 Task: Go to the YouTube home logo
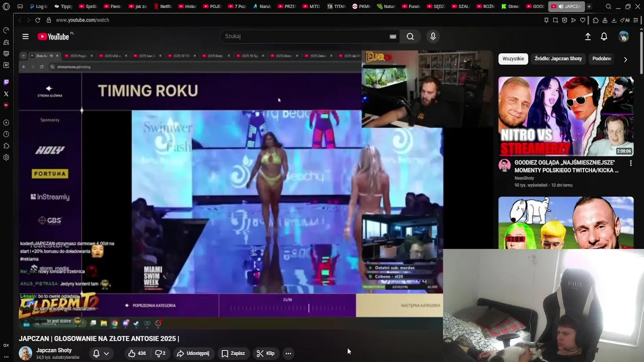pyautogui.click(x=54, y=36)
